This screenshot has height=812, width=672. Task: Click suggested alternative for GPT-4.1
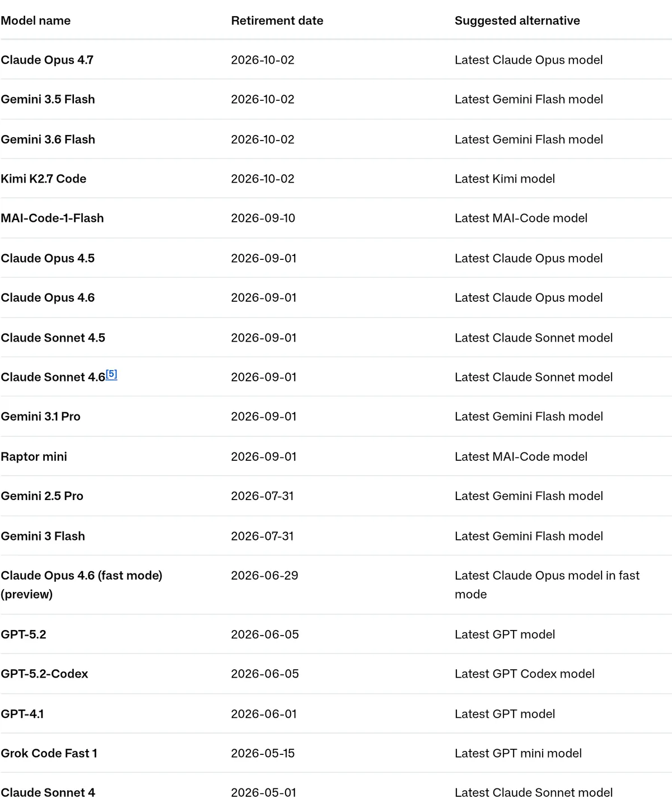click(x=505, y=714)
